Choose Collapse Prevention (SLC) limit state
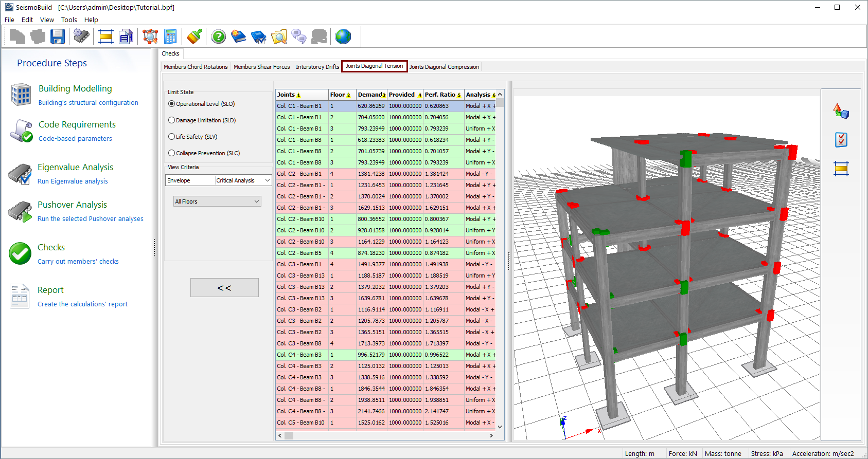This screenshot has height=459, width=868. 172,153
